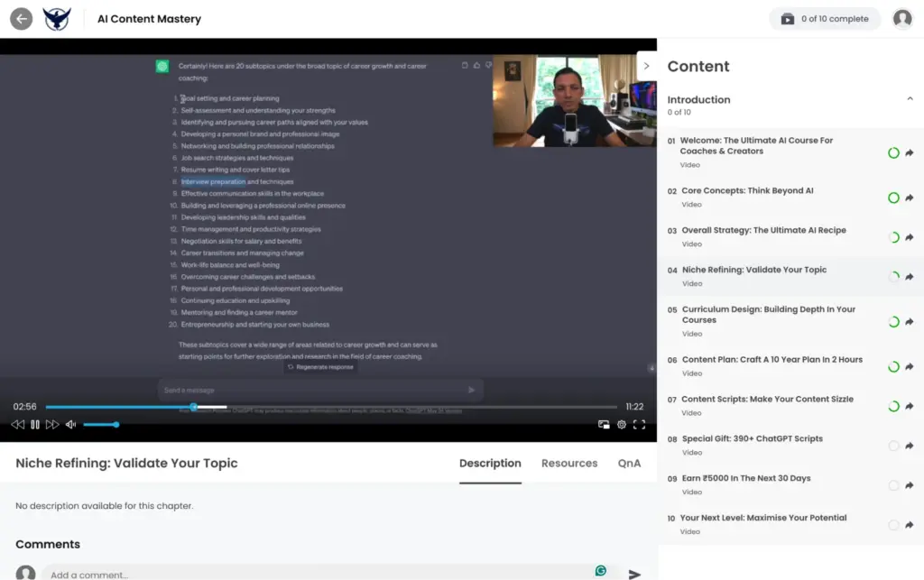Open lesson 10 Your Next Level

(790, 524)
